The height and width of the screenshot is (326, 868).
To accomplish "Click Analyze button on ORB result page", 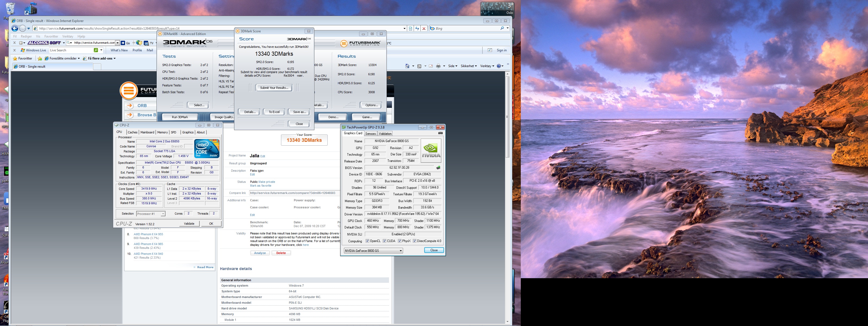I will (260, 253).
